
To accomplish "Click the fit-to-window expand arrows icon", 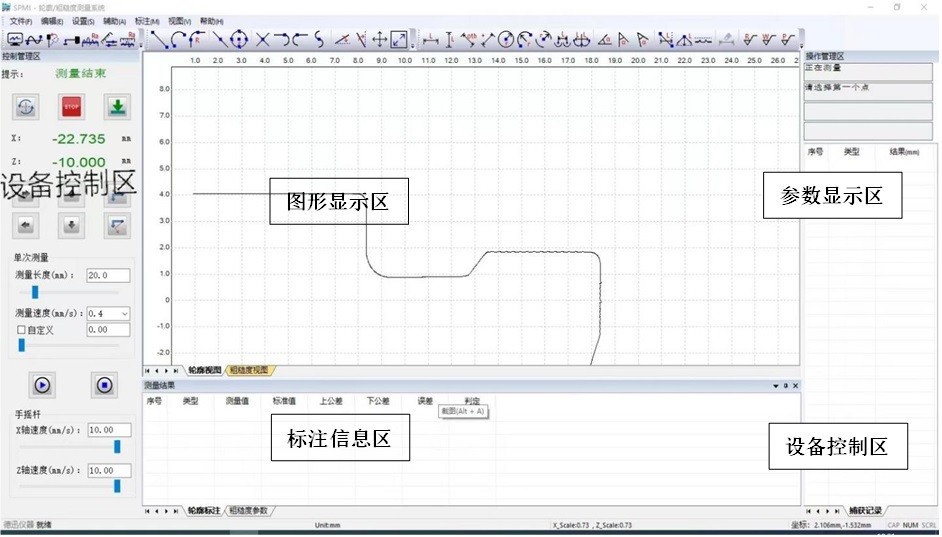I will (x=399, y=40).
